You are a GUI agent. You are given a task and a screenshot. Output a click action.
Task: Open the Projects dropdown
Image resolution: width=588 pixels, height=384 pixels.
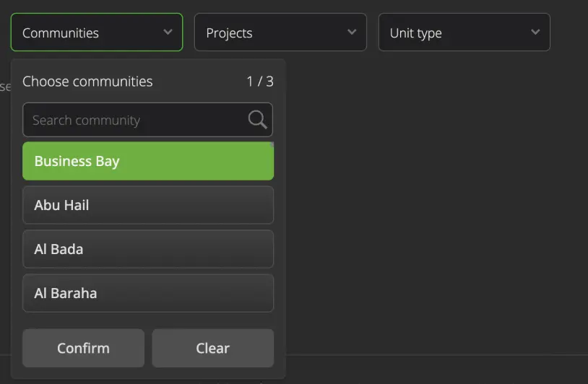280,32
